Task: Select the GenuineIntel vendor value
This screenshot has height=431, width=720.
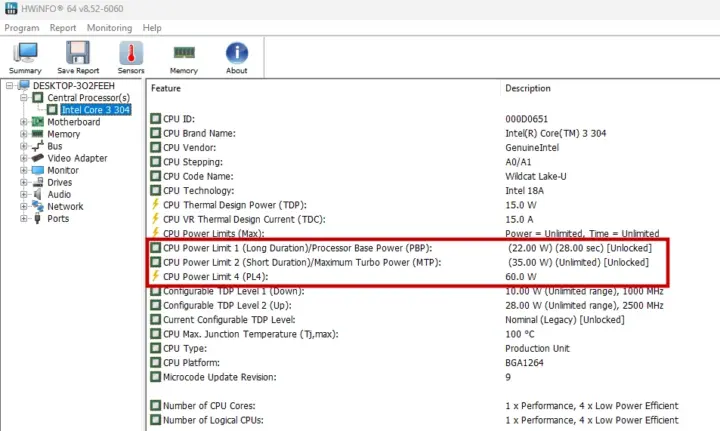Action: (532, 147)
